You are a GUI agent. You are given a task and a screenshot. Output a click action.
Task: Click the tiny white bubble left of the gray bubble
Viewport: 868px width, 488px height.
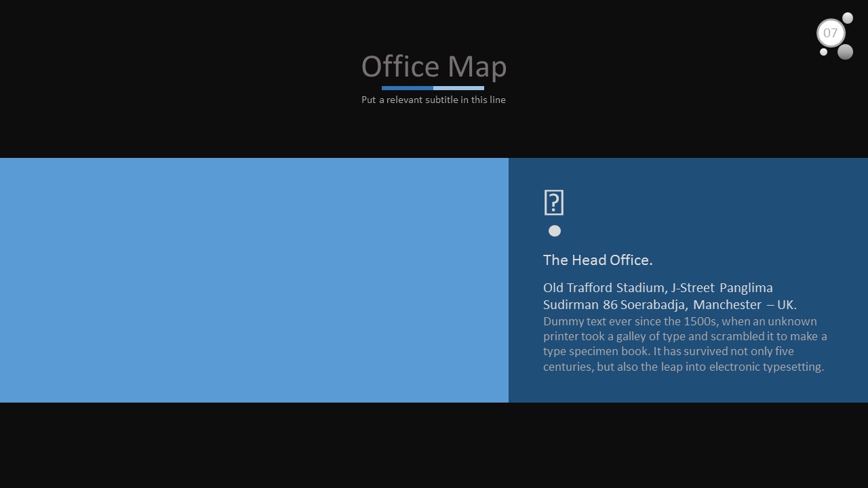tap(823, 52)
